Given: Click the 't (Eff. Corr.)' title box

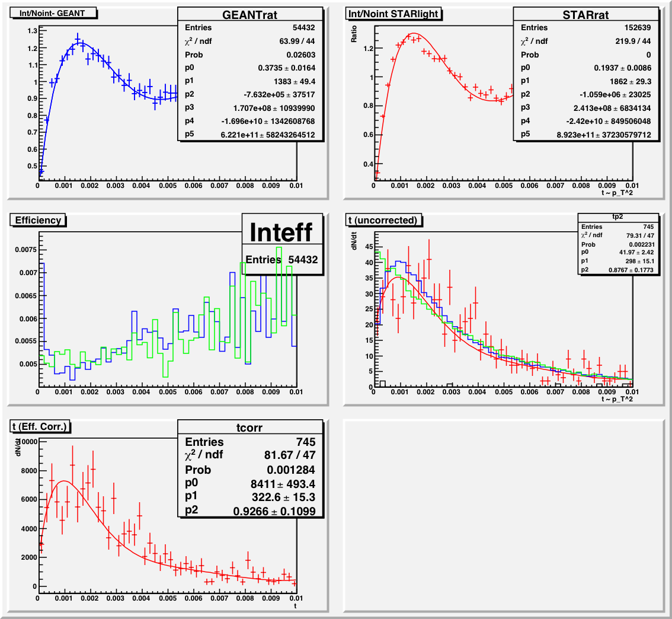Looking at the screenshot, I should tap(41, 426).
